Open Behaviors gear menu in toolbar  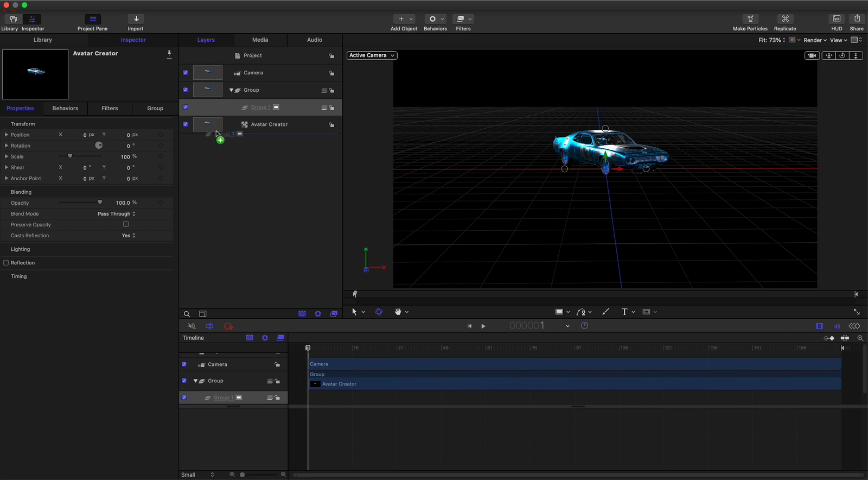coord(435,19)
